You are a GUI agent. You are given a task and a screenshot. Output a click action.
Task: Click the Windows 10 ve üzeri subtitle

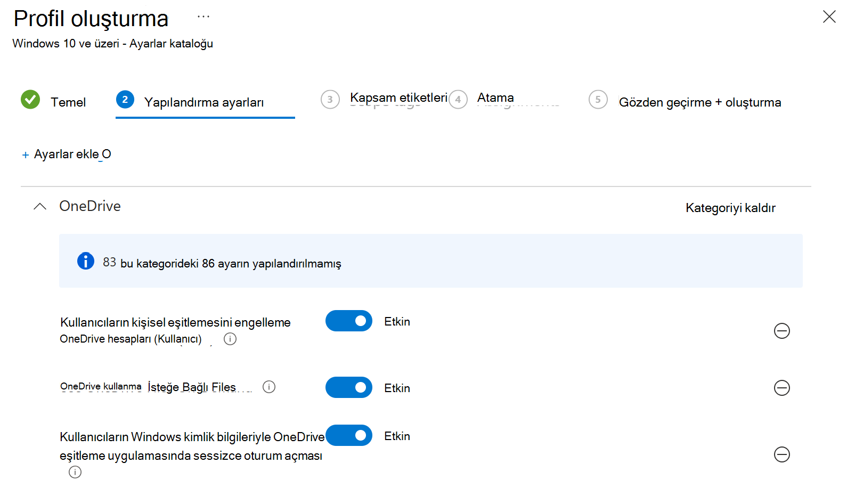point(112,44)
